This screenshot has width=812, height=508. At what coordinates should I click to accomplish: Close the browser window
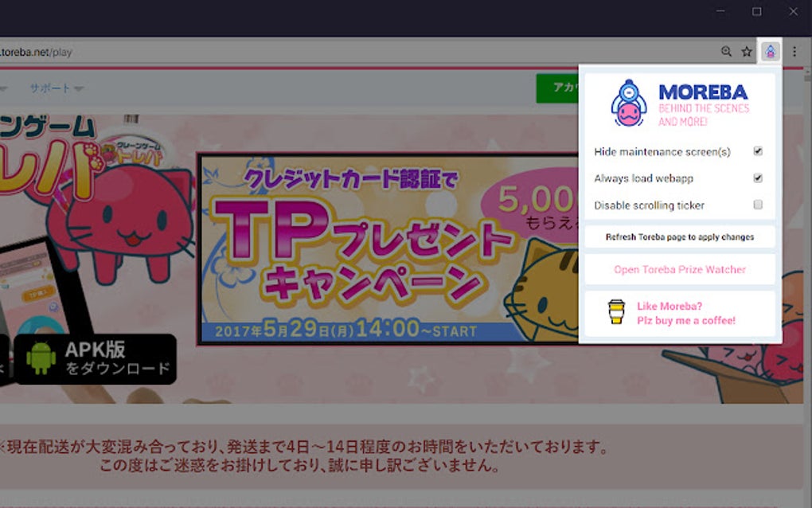point(793,11)
